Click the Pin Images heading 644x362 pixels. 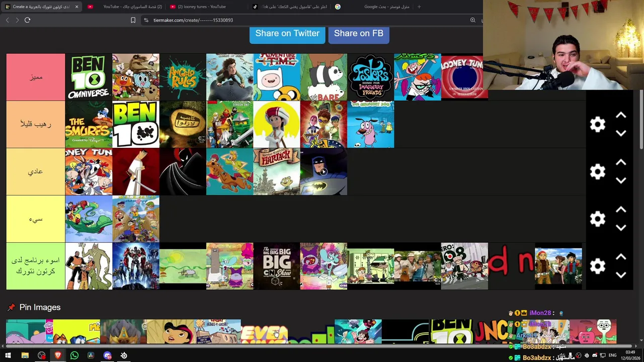[40, 307]
